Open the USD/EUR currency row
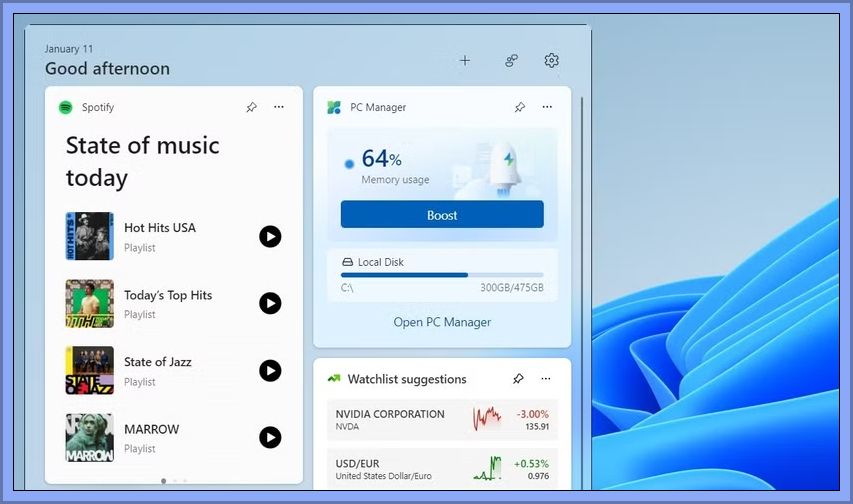The width and height of the screenshot is (853, 504). (x=442, y=469)
